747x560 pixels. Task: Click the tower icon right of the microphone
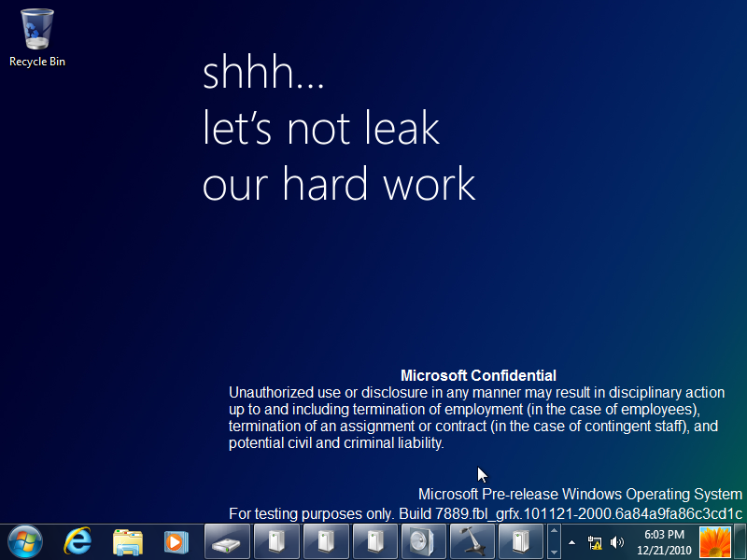522,542
